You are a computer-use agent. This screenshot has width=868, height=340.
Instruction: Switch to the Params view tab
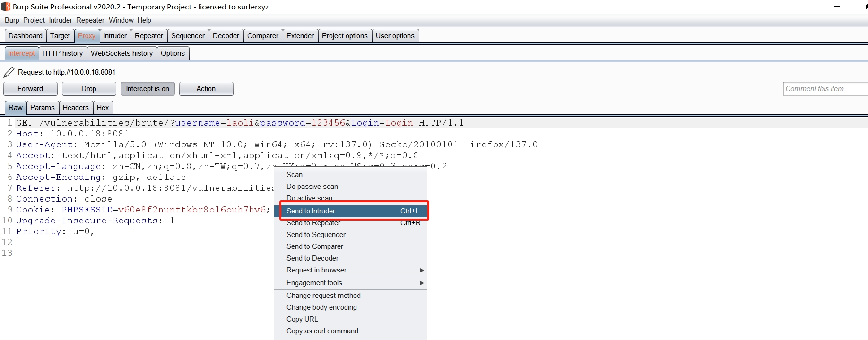click(x=43, y=108)
